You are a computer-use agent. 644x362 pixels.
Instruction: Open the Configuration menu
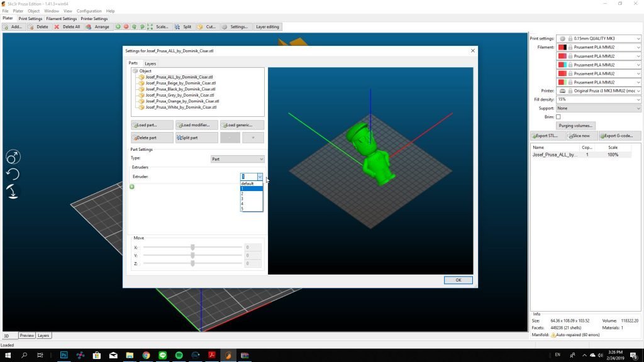click(89, 11)
